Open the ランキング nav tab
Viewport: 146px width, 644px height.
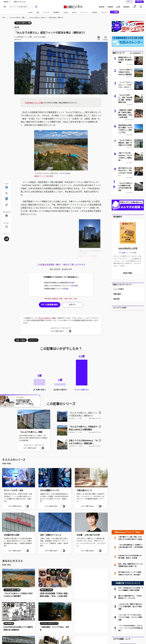46,12
